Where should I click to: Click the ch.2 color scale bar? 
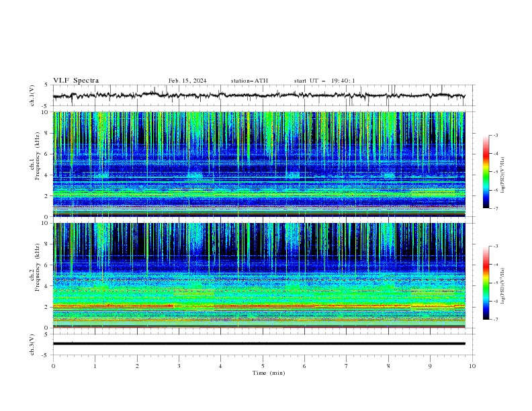[x=486, y=283]
